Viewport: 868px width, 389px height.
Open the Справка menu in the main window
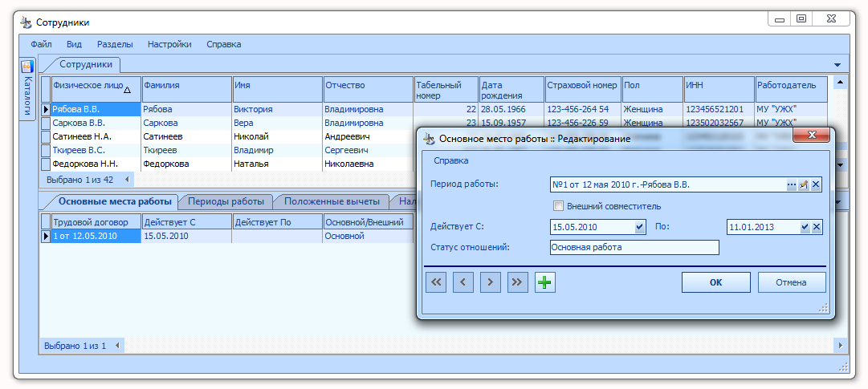click(224, 44)
